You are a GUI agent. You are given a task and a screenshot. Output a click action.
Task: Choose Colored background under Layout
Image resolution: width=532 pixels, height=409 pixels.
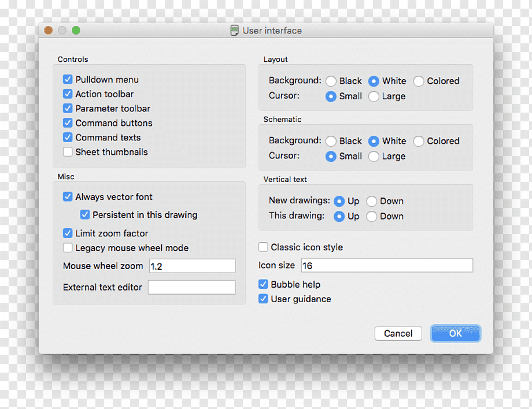(x=418, y=81)
